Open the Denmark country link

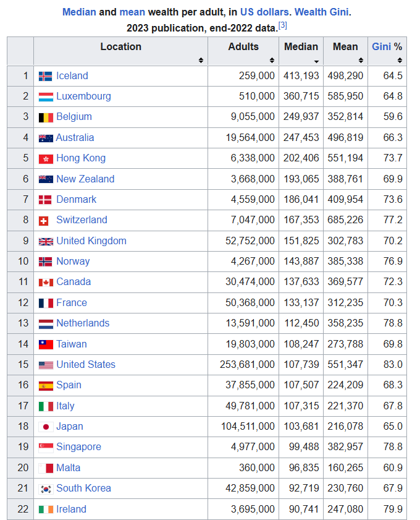[76, 200]
